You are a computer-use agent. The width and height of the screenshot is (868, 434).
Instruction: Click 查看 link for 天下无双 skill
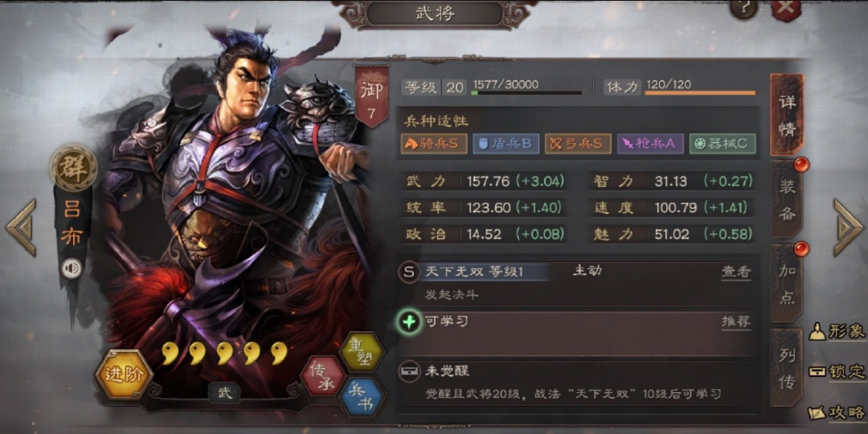tap(736, 272)
